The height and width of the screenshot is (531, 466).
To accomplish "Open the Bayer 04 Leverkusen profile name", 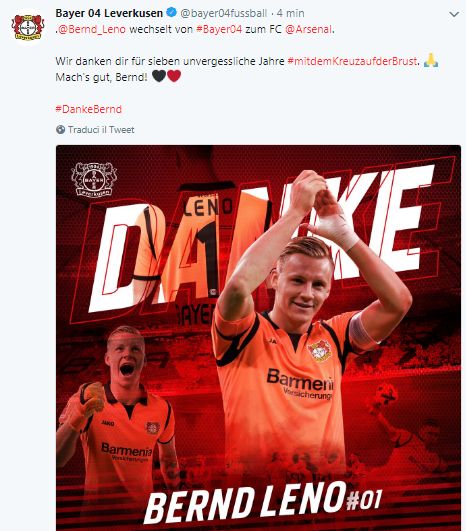I will tap(109, 13).
